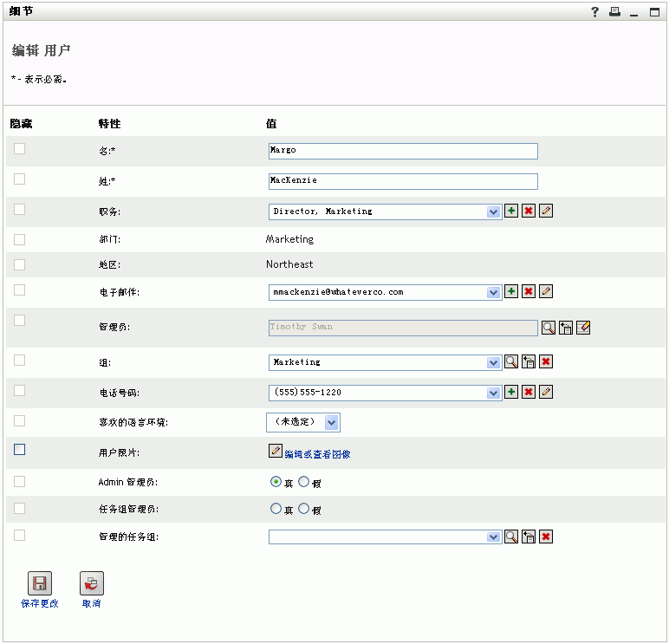Click the pencil edit icon in the 职务 row

[x=546, y=211]
